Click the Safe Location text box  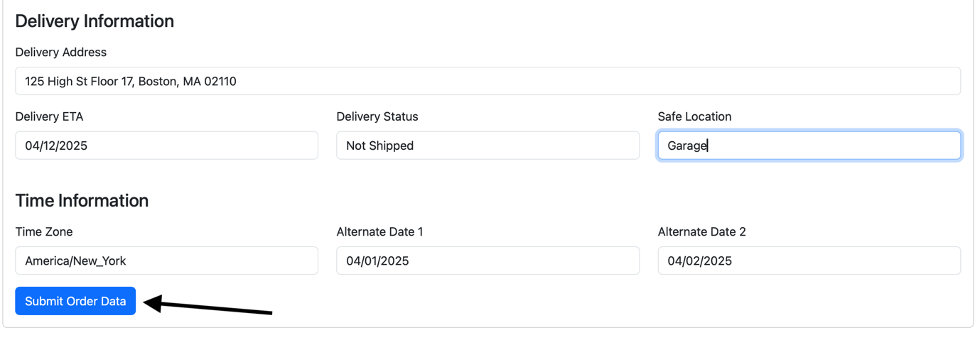pyautogui.click(x=809, y=146)
